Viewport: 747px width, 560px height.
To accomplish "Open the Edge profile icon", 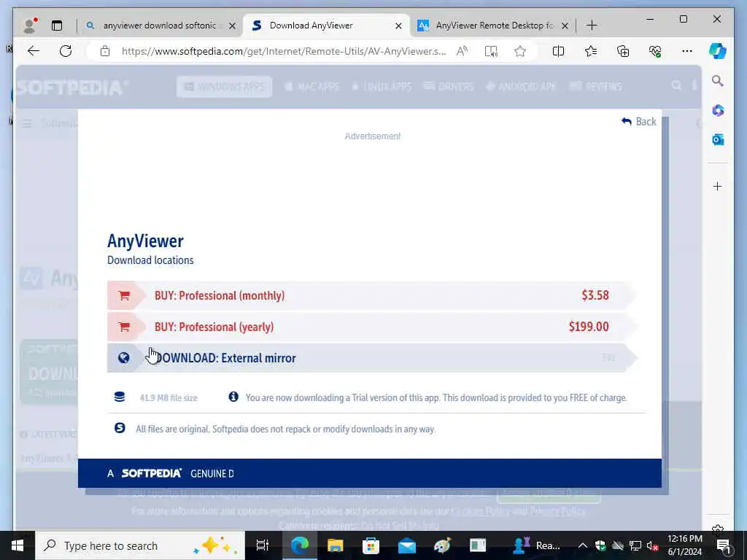I will (x=30, y=26).
